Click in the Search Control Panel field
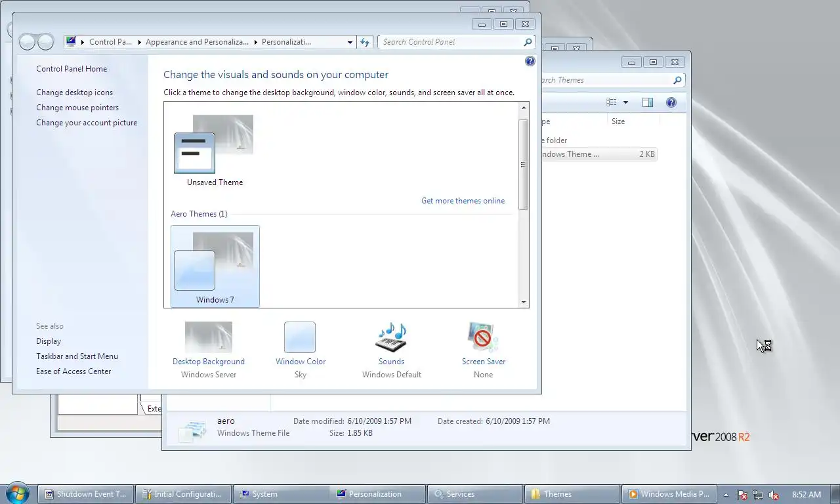Viewport: 840px width, 504px height. 450,42
